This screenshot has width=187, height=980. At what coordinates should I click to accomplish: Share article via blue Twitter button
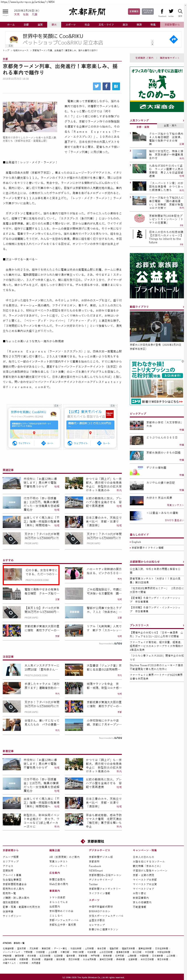coord(97,86)
